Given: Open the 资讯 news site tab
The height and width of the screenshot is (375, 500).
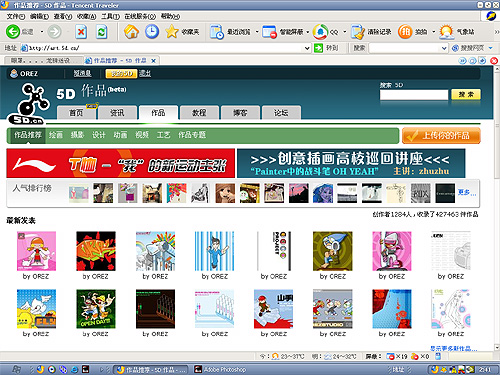Looking at the screenshot, I should click(117, 113).
